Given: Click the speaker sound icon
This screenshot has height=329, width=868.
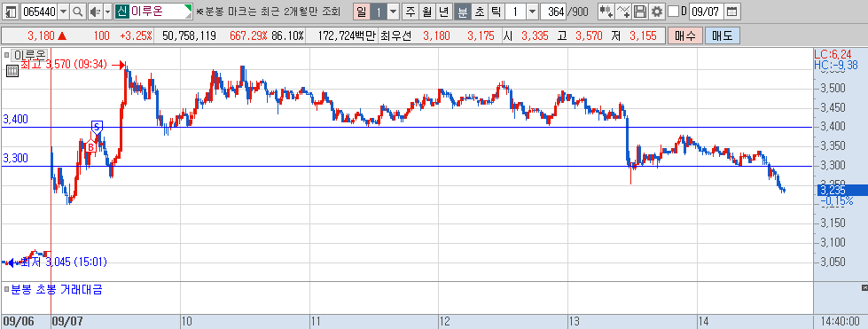Looking at the screenshot, I should pyautogui.click(x=95, y=11).
